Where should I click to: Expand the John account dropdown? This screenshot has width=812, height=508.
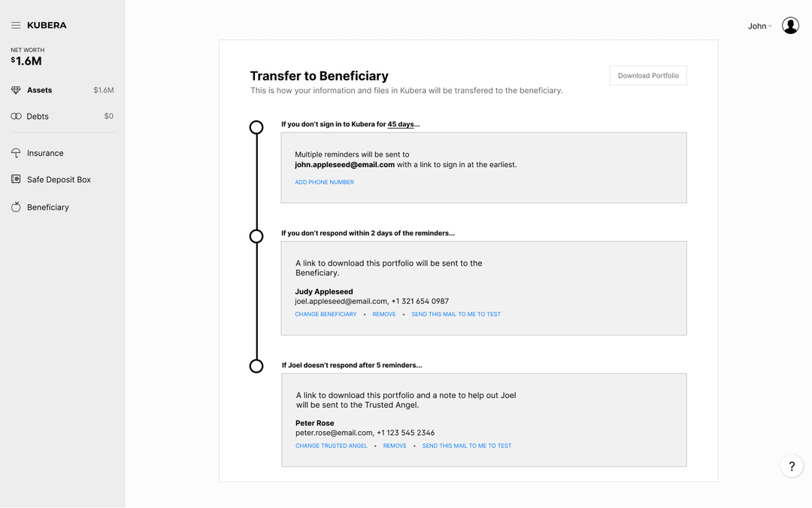coord(759,26)
